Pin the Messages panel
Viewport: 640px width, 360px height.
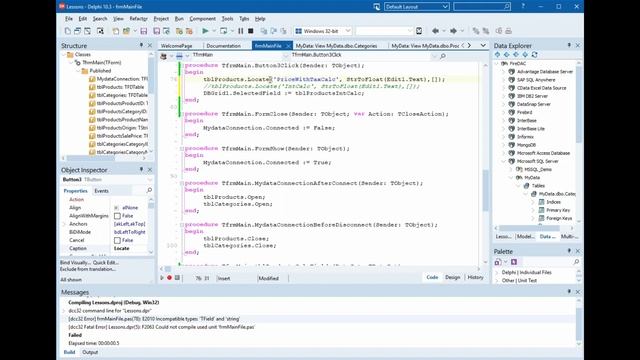[x=569, y=291]
